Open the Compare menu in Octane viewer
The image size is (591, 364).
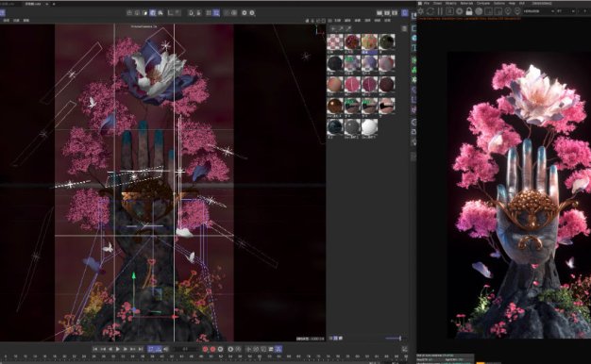(x=483, y=4)
